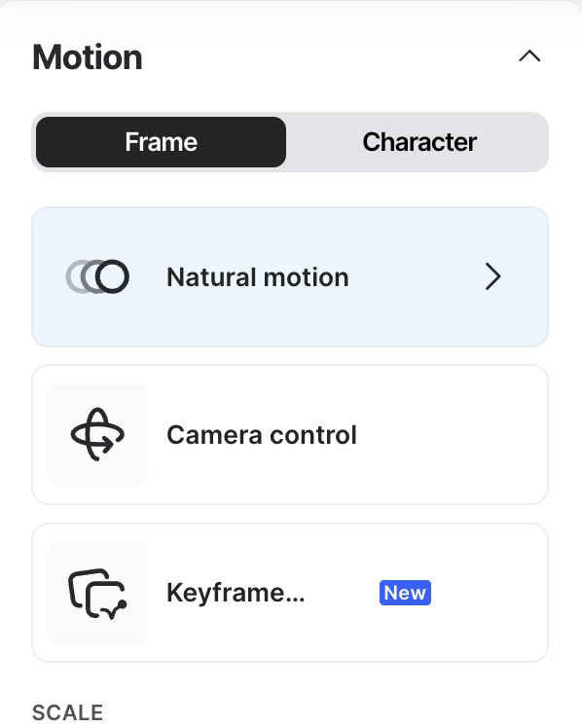
Task: Click the gray tile behind the Keyframe icon
Action: [x=97, y=593]
